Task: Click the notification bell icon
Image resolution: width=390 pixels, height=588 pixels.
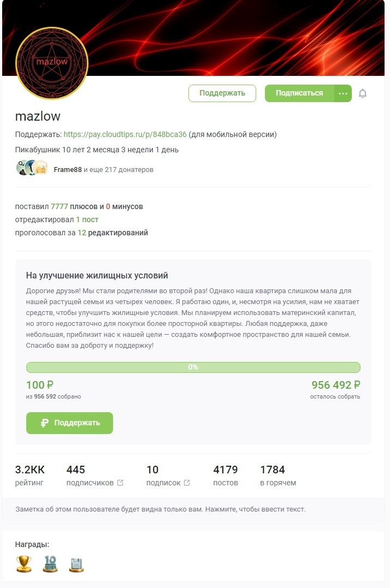Action: [x=363, y=93]
